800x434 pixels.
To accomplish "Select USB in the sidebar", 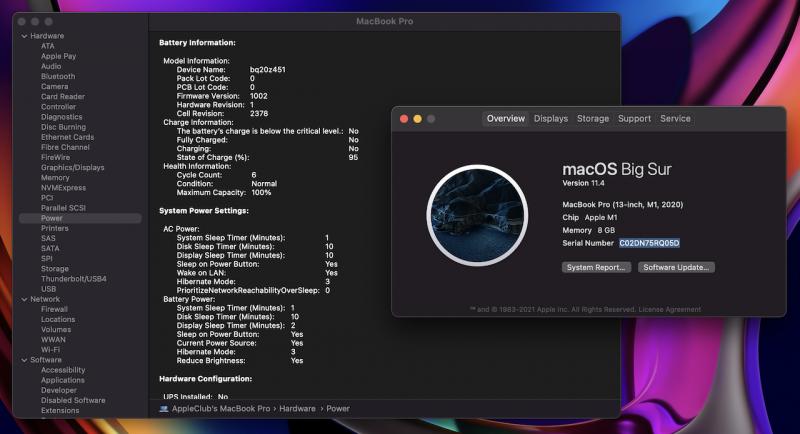I will (x=48, y=289).
